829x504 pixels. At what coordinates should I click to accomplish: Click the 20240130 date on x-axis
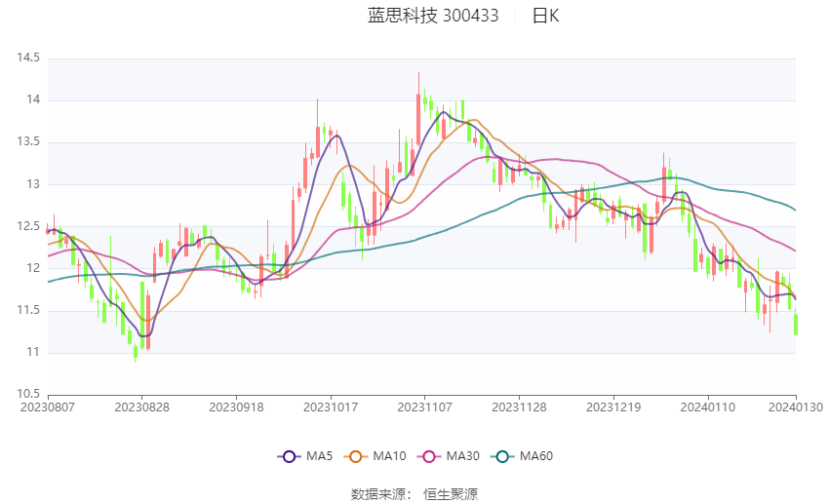[796, 406]
